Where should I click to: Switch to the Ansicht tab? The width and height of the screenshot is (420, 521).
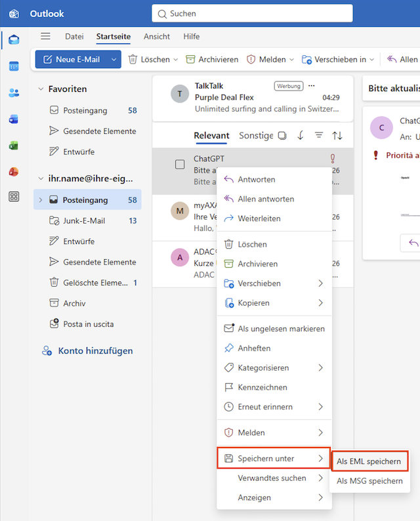point(156,37)
